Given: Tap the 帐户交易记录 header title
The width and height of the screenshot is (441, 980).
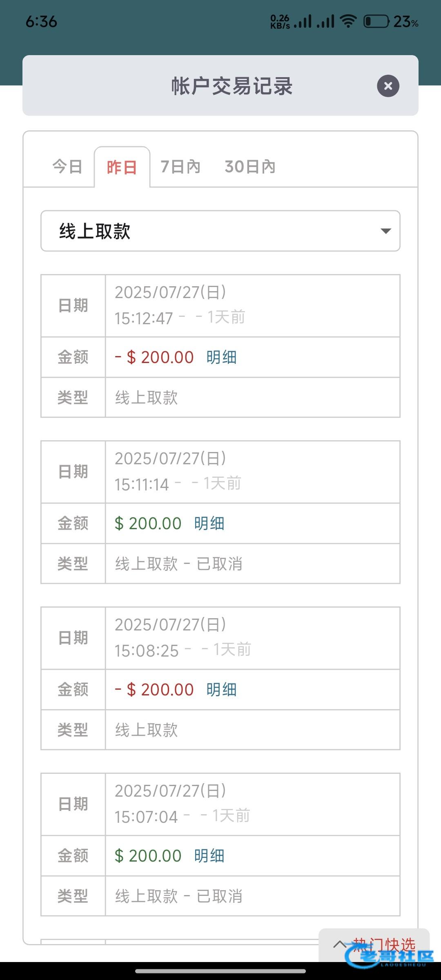Looking at the screenshot, I should [x=232, y=86].
